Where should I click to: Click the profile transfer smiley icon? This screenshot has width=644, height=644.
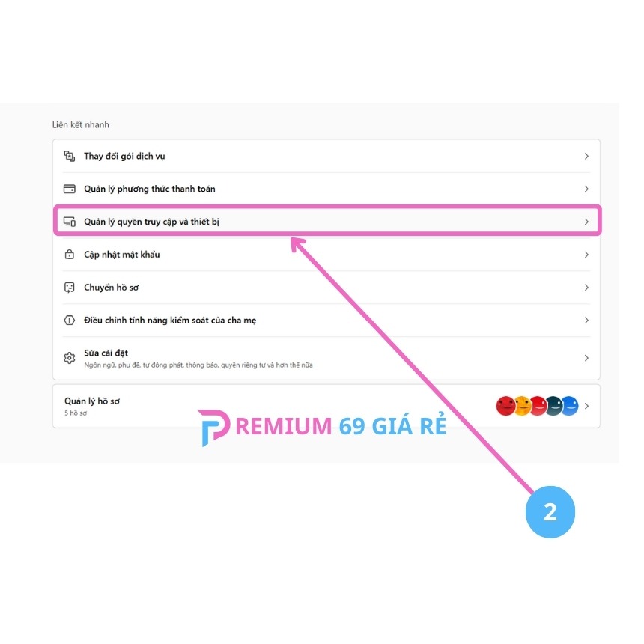pos(70,288)
